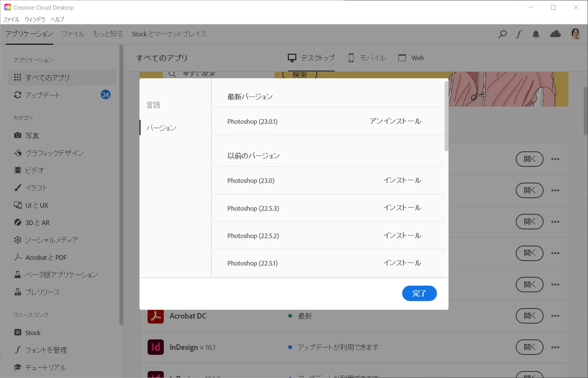Click 完了 to close the dialog
The height and width of the screenshot is (378, 588).
coord(419,293)
